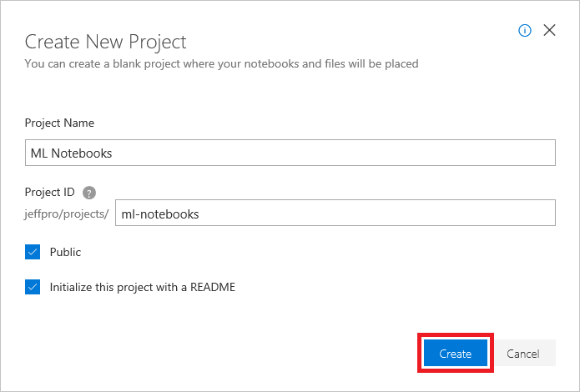This screenshot has width=580, height=392.
Task: Click the blank project description subtitle
Action: [221, 63]
